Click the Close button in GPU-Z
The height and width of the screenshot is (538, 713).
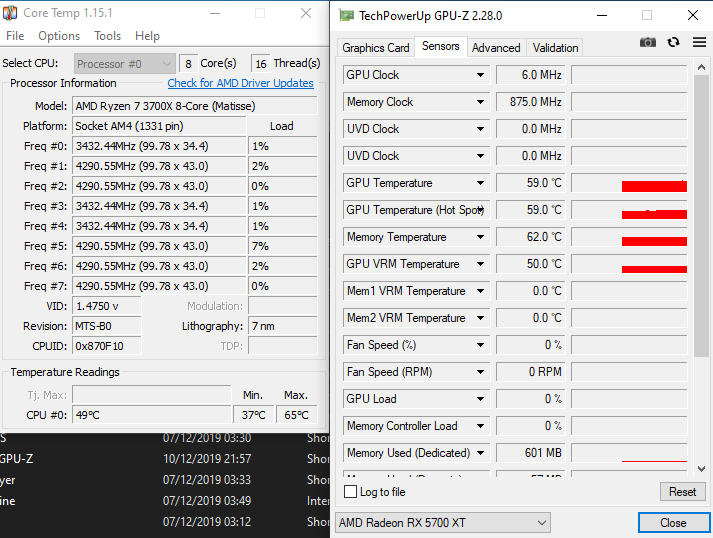[x=673, y=523]
